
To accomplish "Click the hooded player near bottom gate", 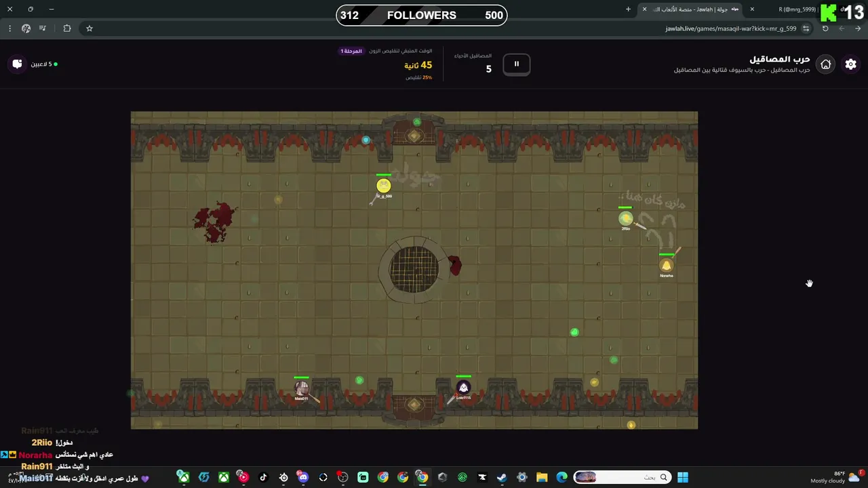I will click(464, 387).
